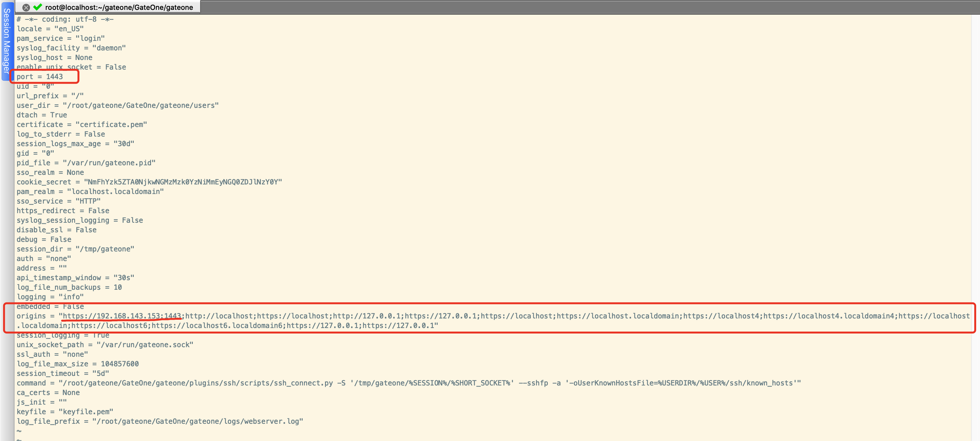980x441 pixels.
Task: Click the line 'syslog_facility = "daemon"'
Action: point(71,48)
